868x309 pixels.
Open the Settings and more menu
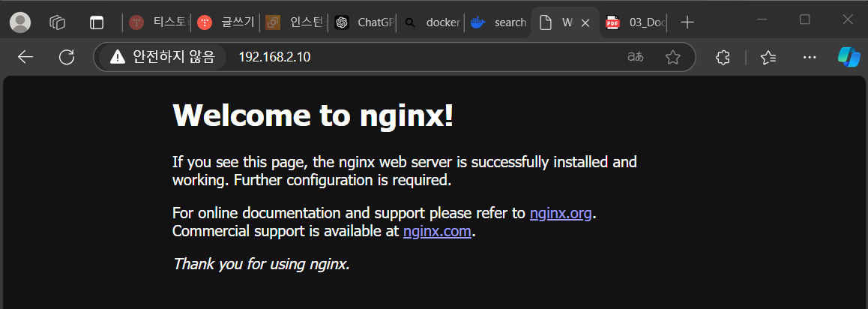tap(810, 57)
